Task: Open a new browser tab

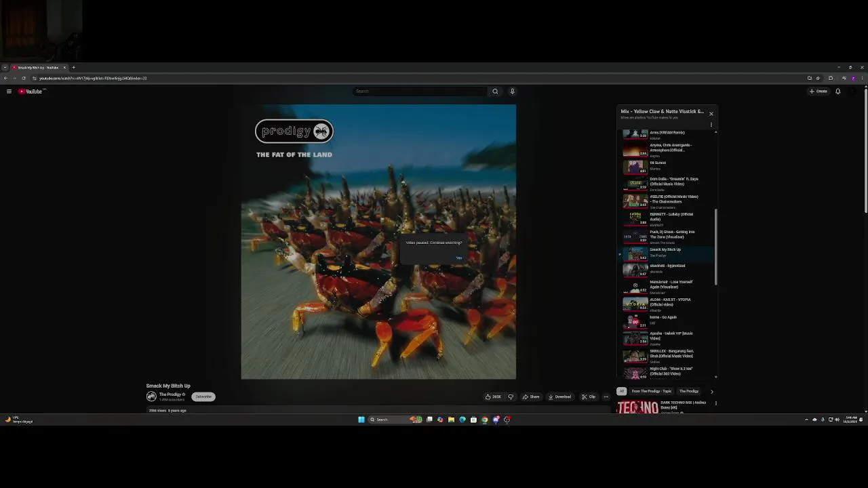Action: click(74, 68)
